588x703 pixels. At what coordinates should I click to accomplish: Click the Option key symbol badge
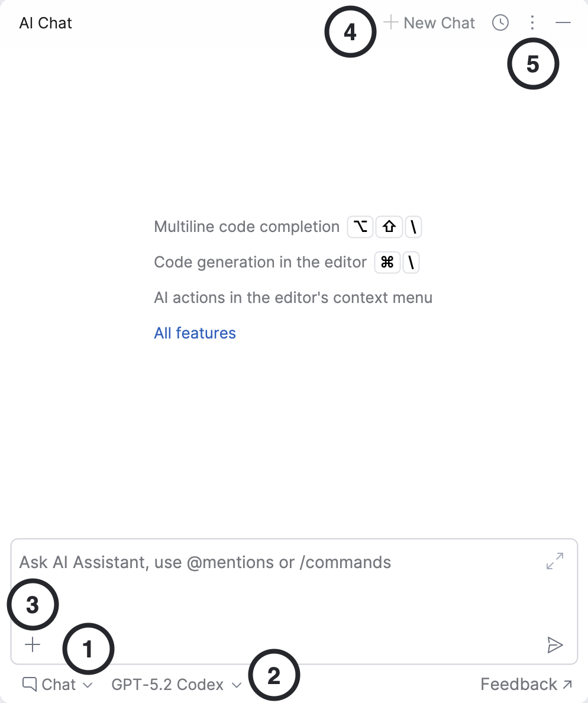pyautogui.click(x=360, y=227)
